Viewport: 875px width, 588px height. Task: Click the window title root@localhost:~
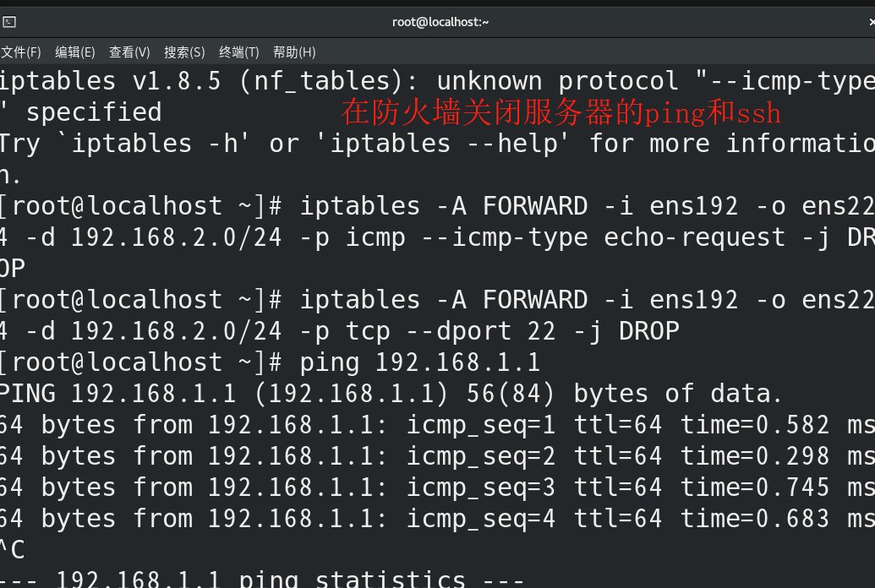click(x=440, y=22)
